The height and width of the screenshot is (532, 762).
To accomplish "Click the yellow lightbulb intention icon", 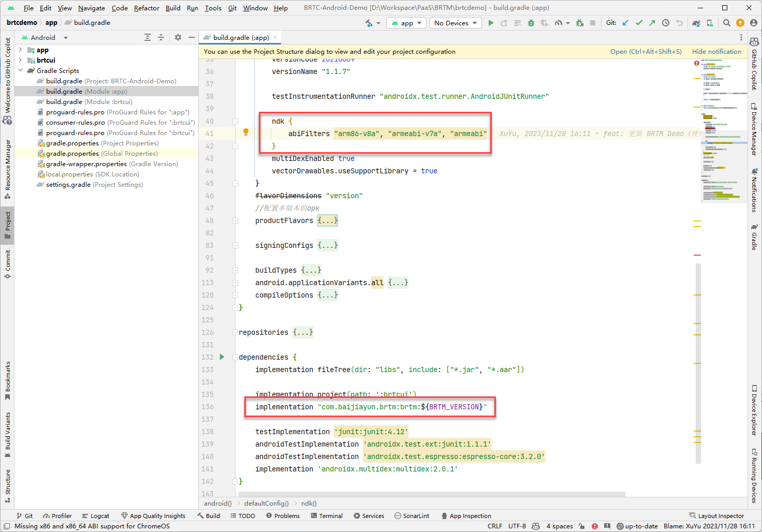I will [246, 132].
